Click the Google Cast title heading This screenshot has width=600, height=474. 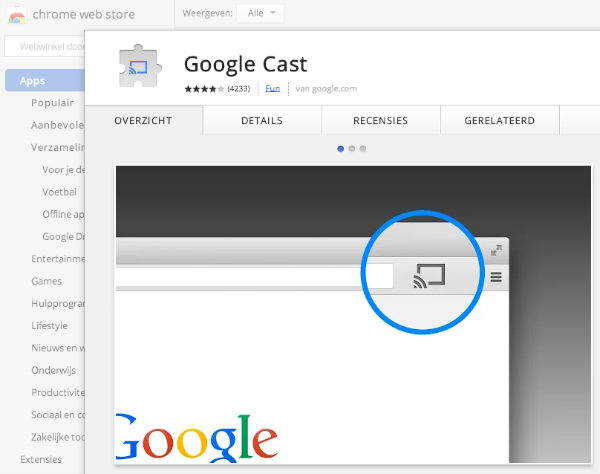pyautogui.click(x=246, y=64)
